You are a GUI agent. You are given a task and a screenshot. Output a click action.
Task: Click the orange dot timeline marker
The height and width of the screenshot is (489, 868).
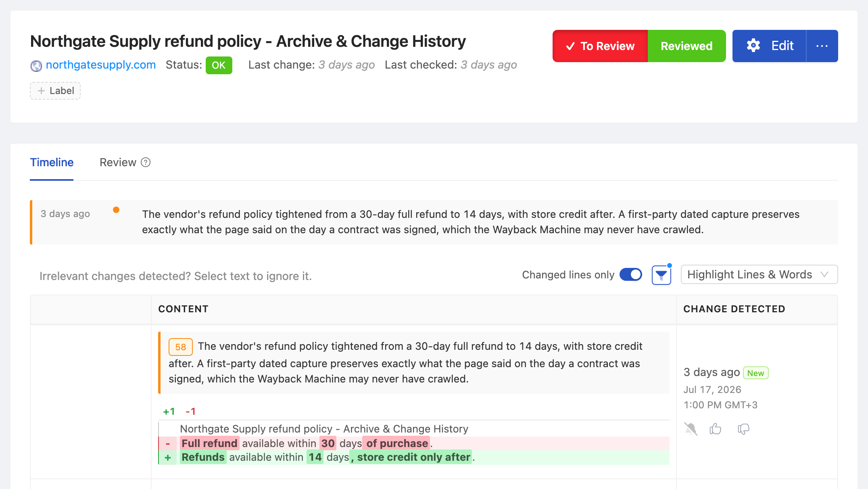116,210
